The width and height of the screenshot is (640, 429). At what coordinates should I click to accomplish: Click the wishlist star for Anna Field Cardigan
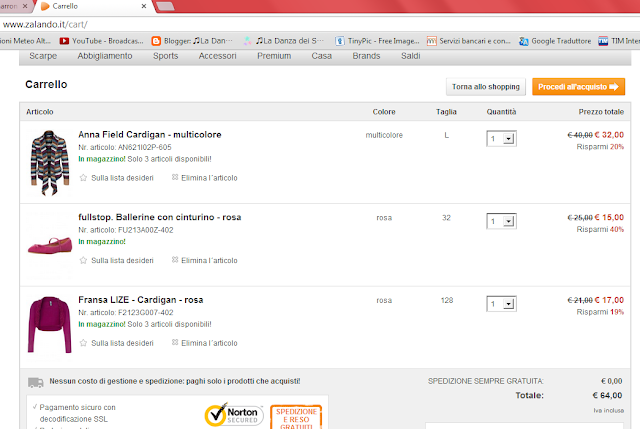(x=83, y=178)
